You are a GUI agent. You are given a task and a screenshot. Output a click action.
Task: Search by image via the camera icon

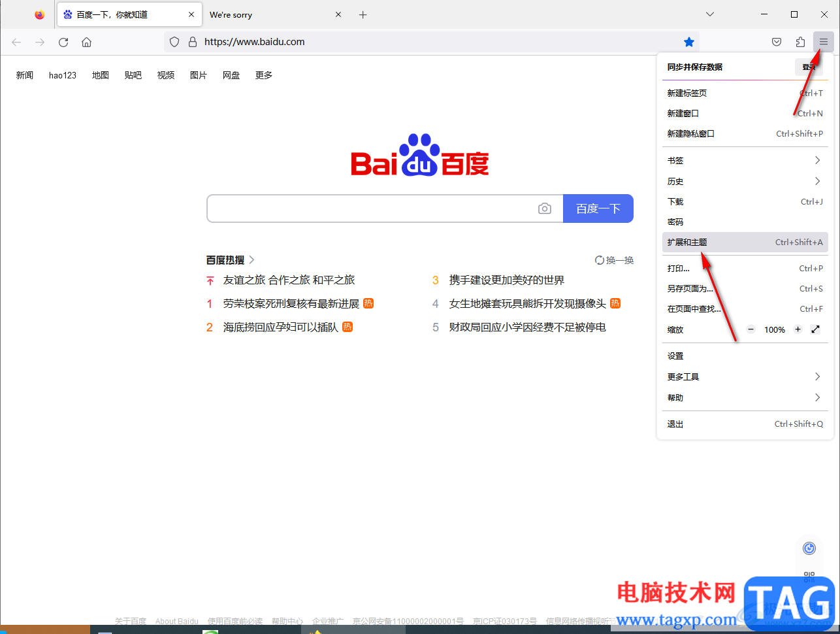pos(545,209)
